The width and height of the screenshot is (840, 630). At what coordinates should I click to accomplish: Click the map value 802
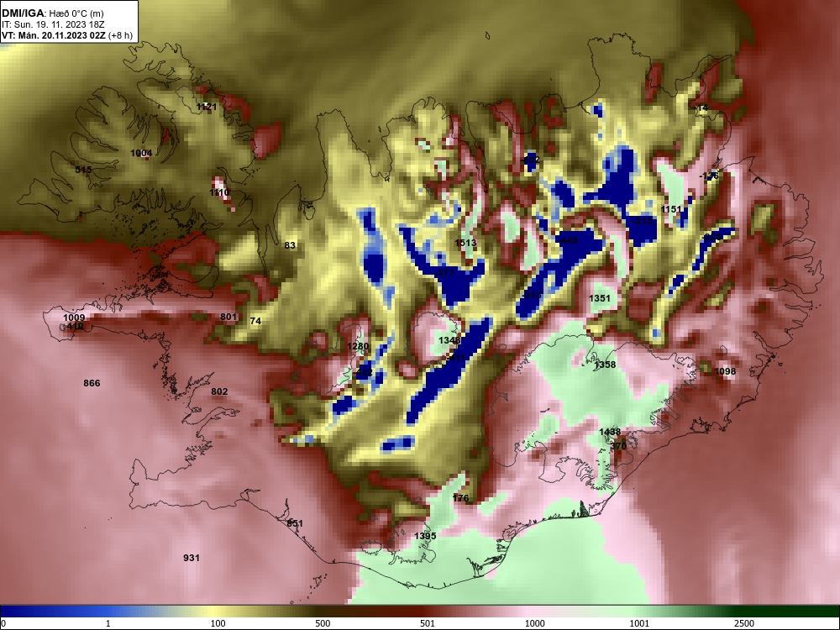(x=219, y=391)
